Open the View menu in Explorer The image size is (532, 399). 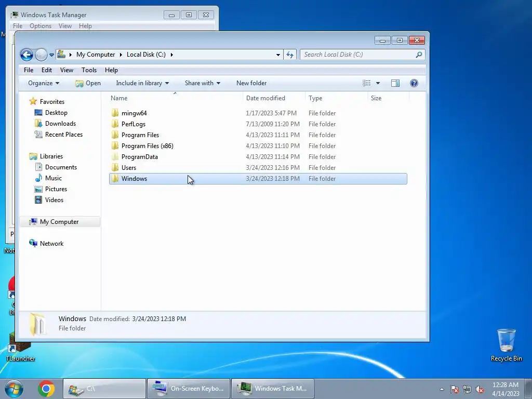pos(66,70)
